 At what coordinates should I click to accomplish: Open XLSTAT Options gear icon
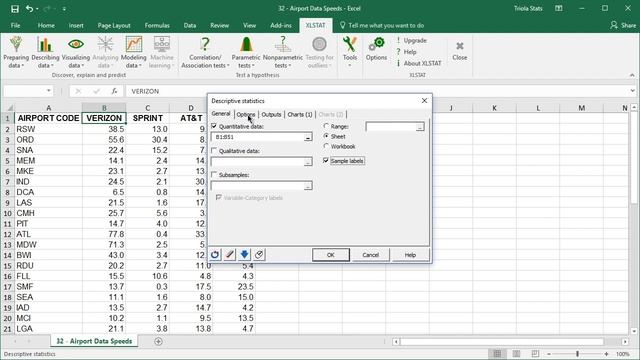[x=376, y=49]
